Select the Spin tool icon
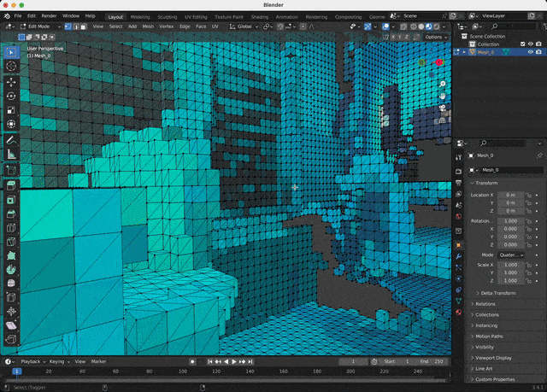547x392 pixels. pyautogui.click(x=11, y=269)
